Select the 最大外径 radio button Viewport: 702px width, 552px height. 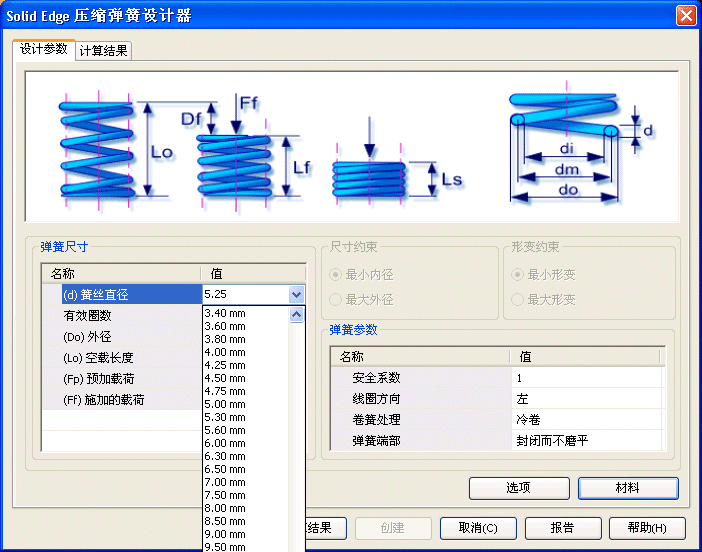(x=337, y=300)
